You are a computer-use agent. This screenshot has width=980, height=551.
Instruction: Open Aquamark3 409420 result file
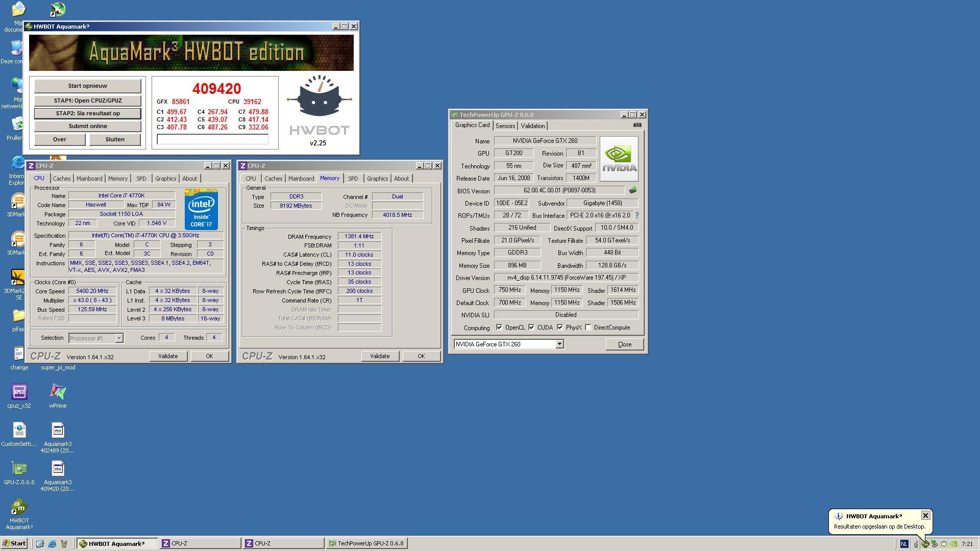(58, 469)
